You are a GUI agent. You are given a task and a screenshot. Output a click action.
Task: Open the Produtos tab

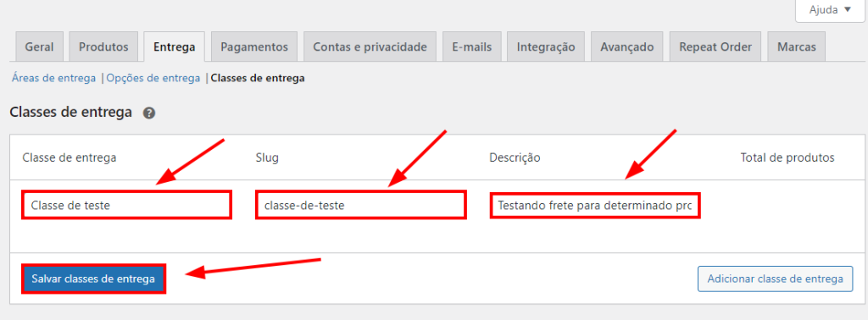(103, 47)
